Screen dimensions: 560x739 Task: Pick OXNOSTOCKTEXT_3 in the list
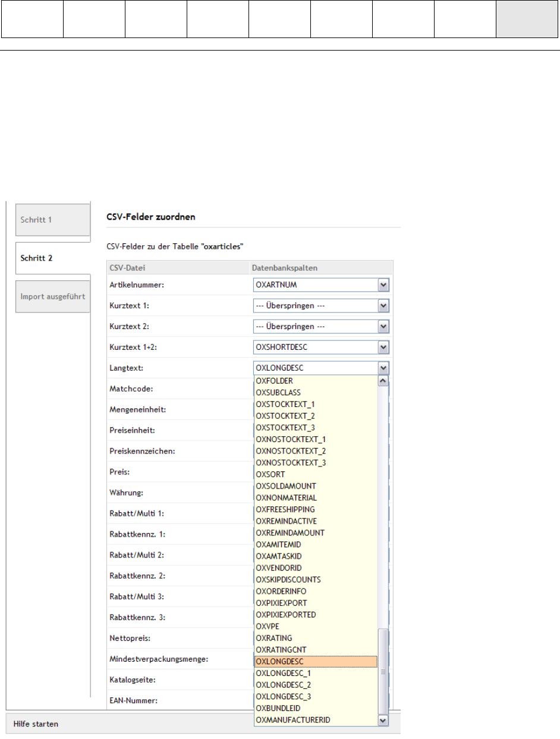(x=316, y=462)
